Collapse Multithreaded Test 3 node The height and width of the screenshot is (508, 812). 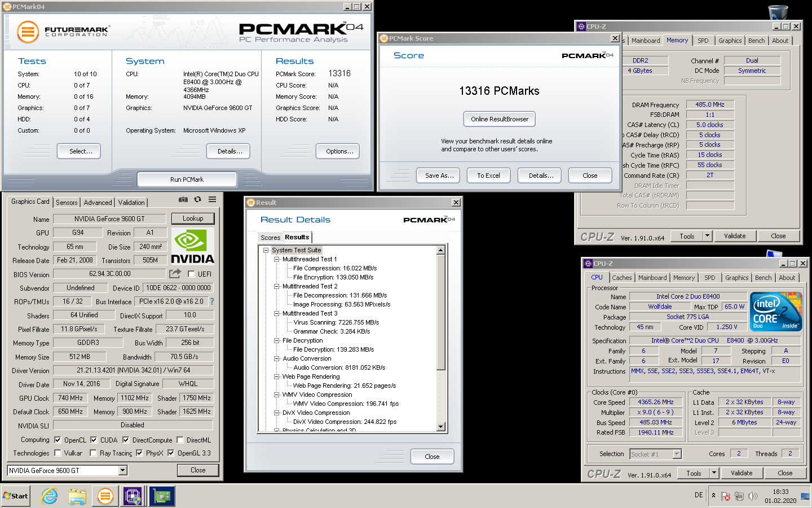point(276,313)
